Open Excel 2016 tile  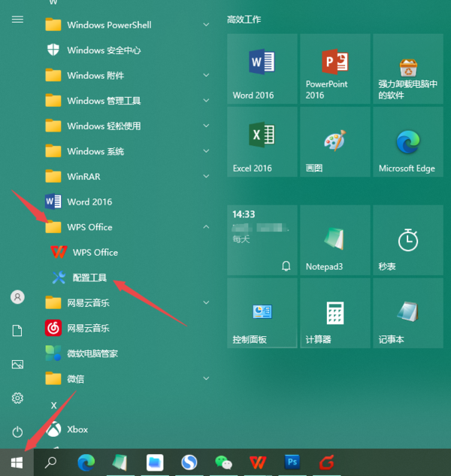point(262,142)
